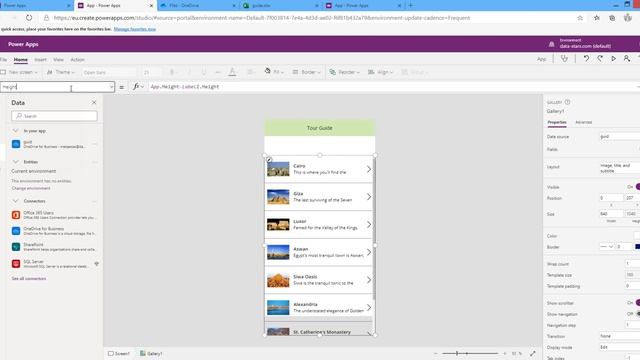Click the Office 365 Users connector icon
Screen dimensions: 640x360
point(16,215)
